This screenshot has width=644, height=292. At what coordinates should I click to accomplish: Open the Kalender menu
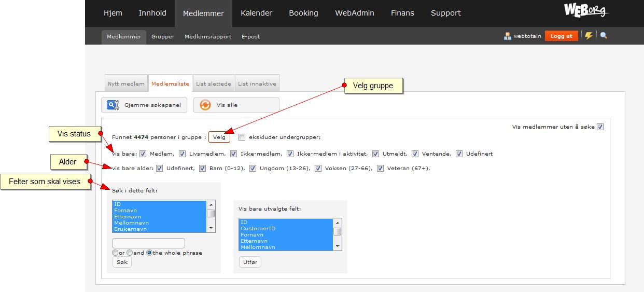click(x=256, y=13)
